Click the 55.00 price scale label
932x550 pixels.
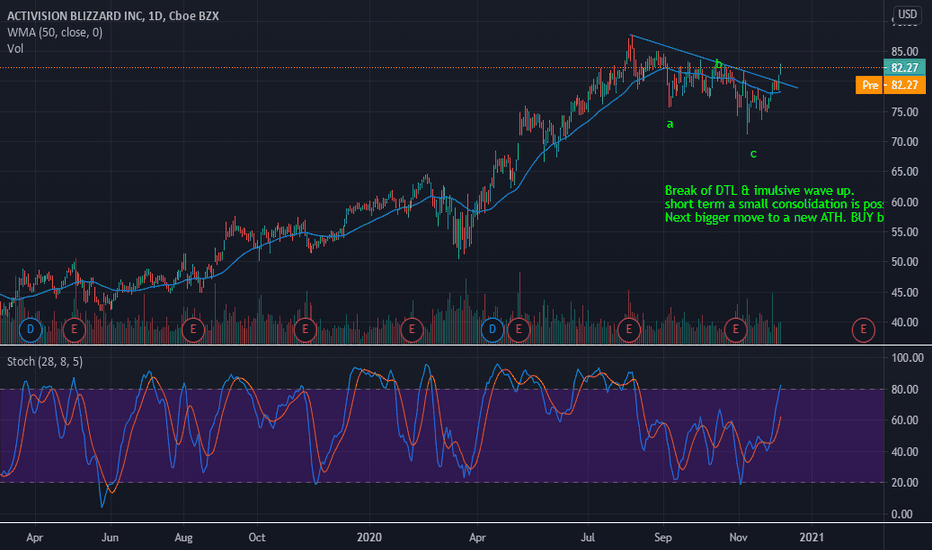coord(905,232)
